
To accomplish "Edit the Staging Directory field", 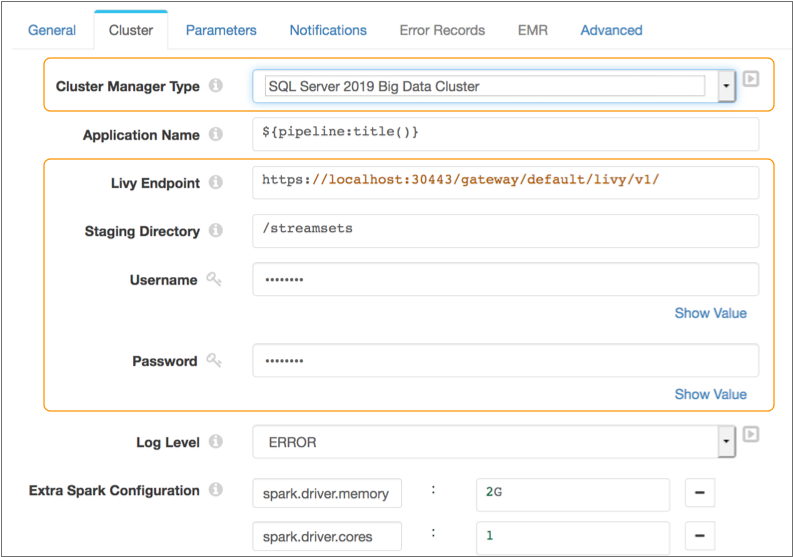I will (x=506, y=231).
